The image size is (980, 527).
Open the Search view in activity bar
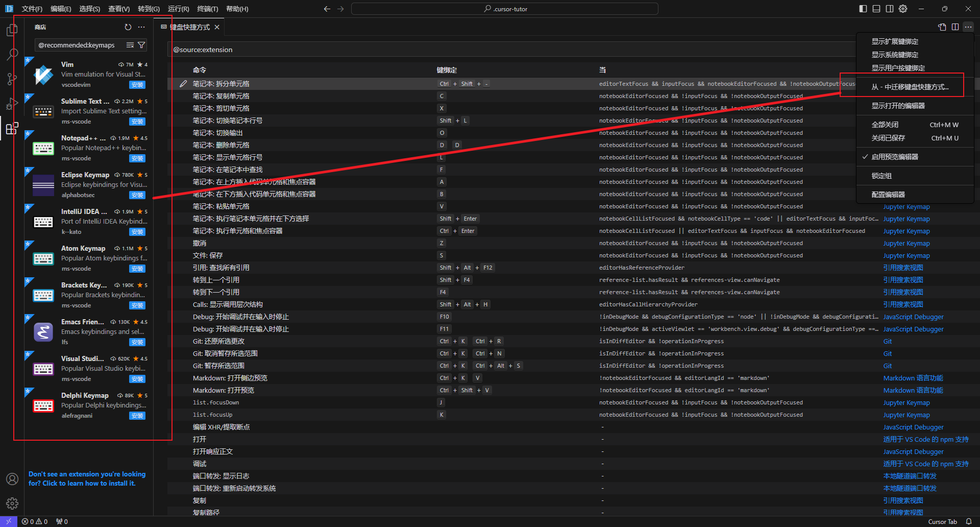12,54
